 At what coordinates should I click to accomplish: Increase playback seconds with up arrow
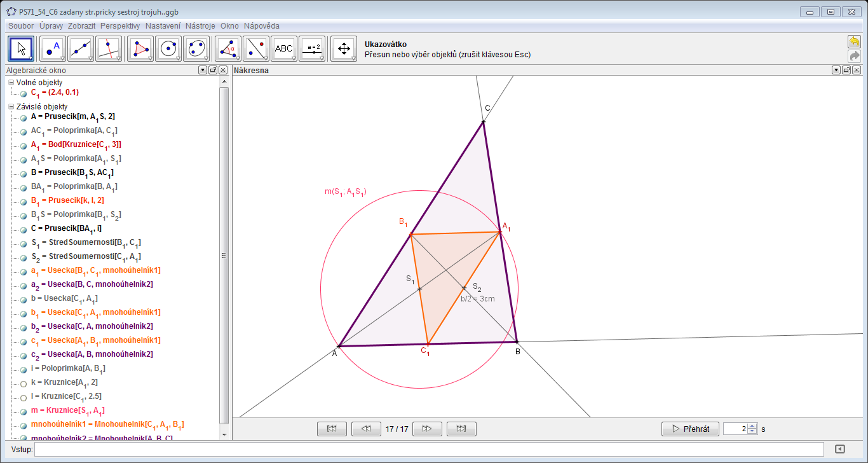[752, 426]
